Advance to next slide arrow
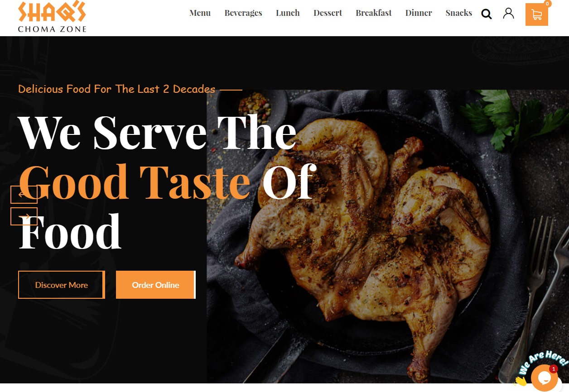Viewport: 569px width, 392px height. 24,216
